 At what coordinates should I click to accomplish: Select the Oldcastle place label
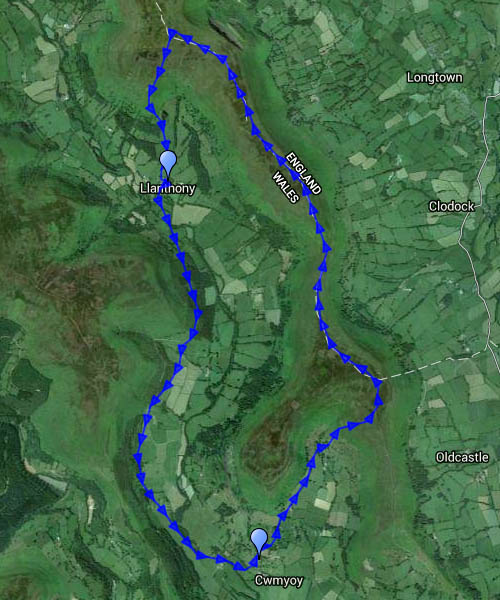coord(462,457)
